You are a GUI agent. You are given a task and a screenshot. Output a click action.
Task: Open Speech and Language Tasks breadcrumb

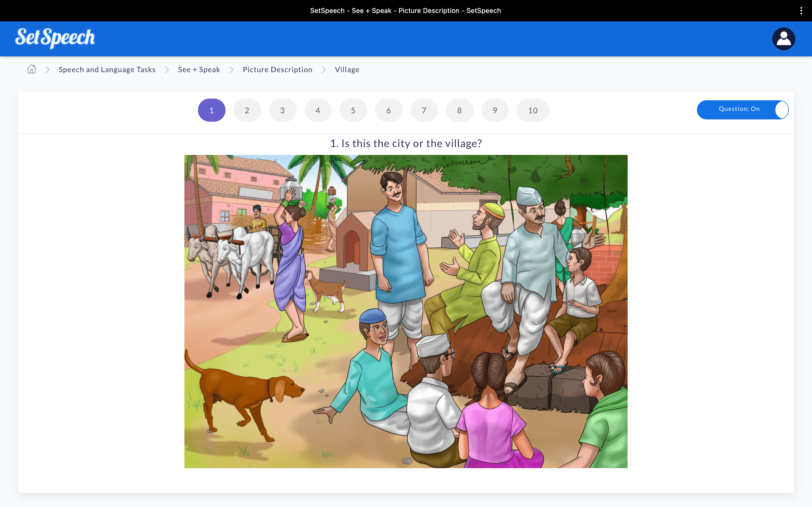[107, 69]
